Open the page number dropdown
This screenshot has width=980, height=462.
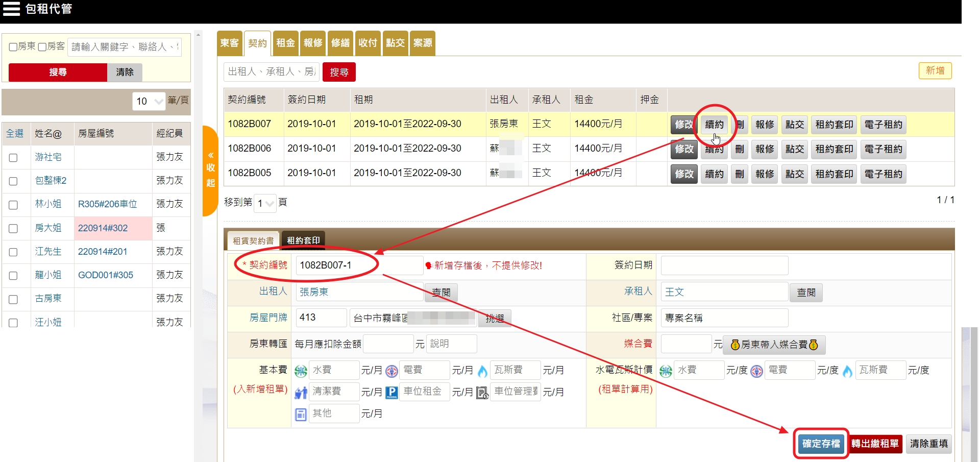click(x=265, y=203)
